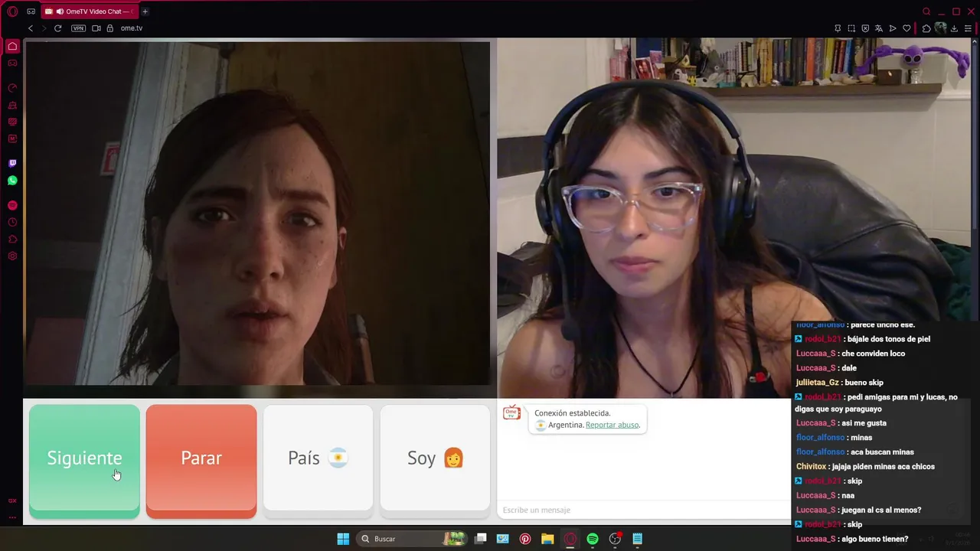
Task: Add page to bookmarks with heart icon
Action: click(x=906, y=28)
